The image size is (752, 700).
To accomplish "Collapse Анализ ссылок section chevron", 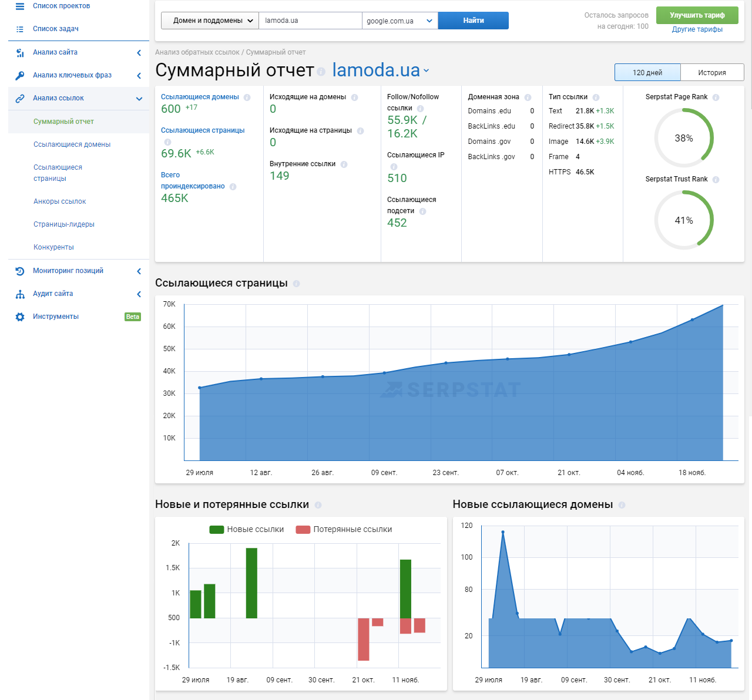I will coord(139,99).
